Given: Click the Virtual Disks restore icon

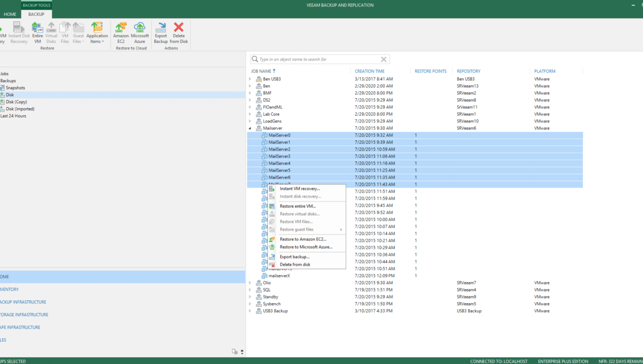Looking at the screenshot, I should pos(51,33).
